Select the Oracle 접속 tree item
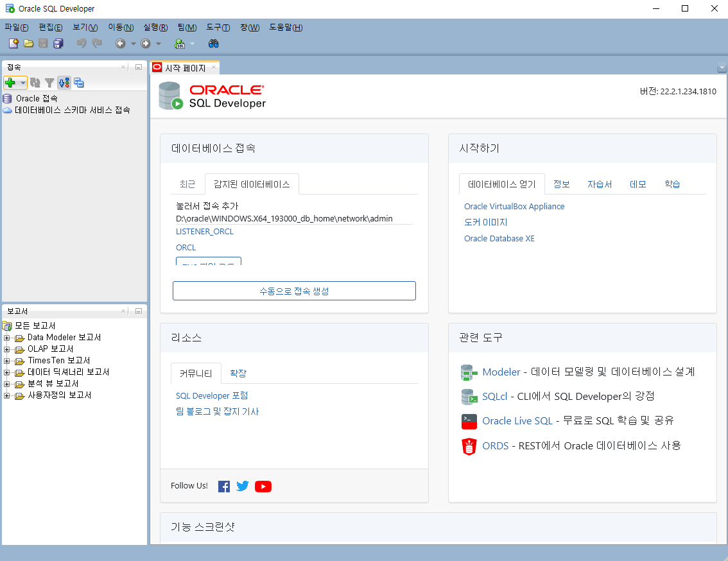This screenshot has height=561, width=728. click(x=37, y=98)
